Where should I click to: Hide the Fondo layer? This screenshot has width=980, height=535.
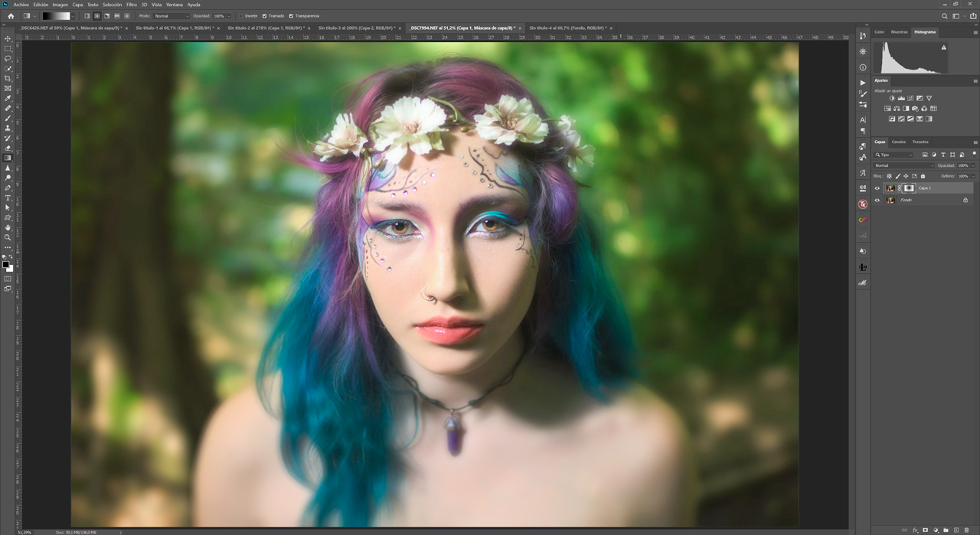pyautogui.click(x=877, y=200)
